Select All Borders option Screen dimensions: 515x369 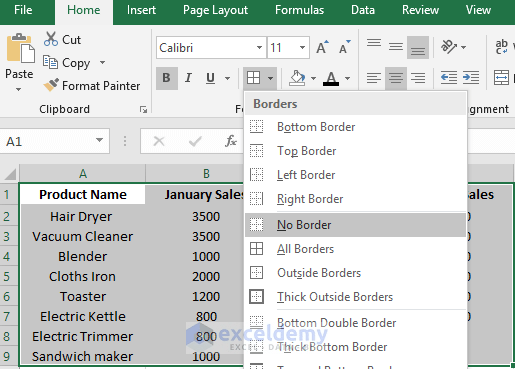[355, 249]
